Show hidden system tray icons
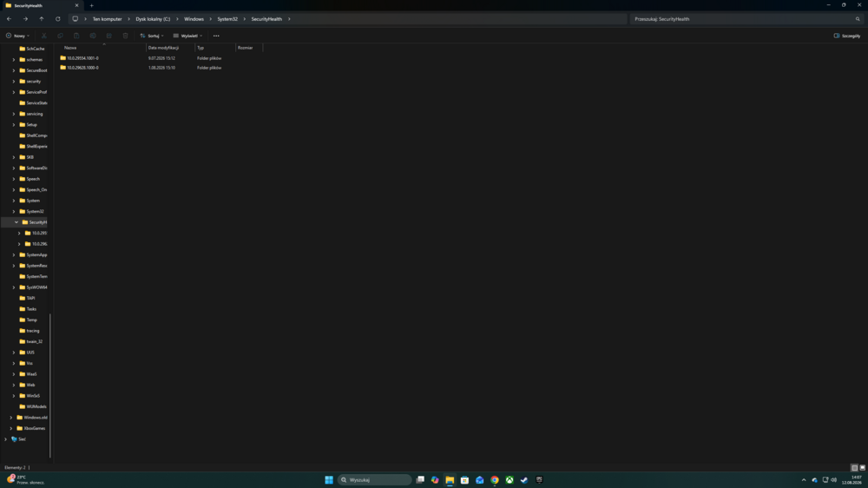This screenshot has width=868, height=488. pyautogui.click(x=804, y=479)
